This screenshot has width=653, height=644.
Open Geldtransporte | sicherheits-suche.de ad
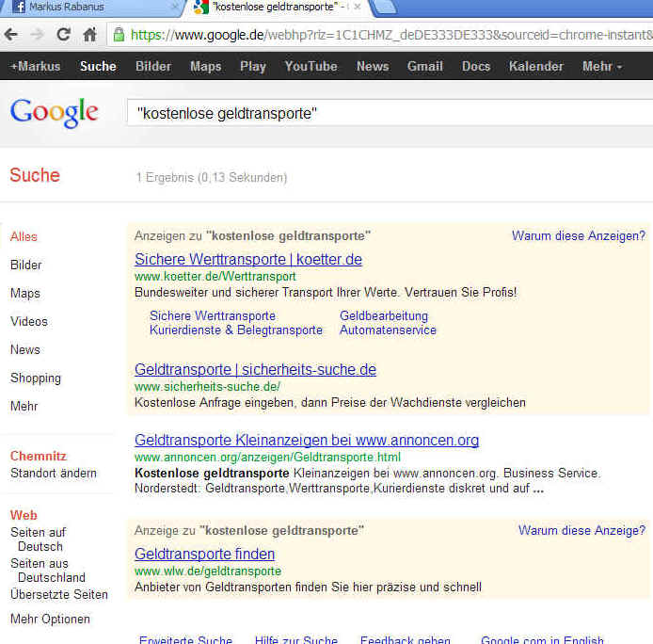pyautogui.click(x=255, y=369)
